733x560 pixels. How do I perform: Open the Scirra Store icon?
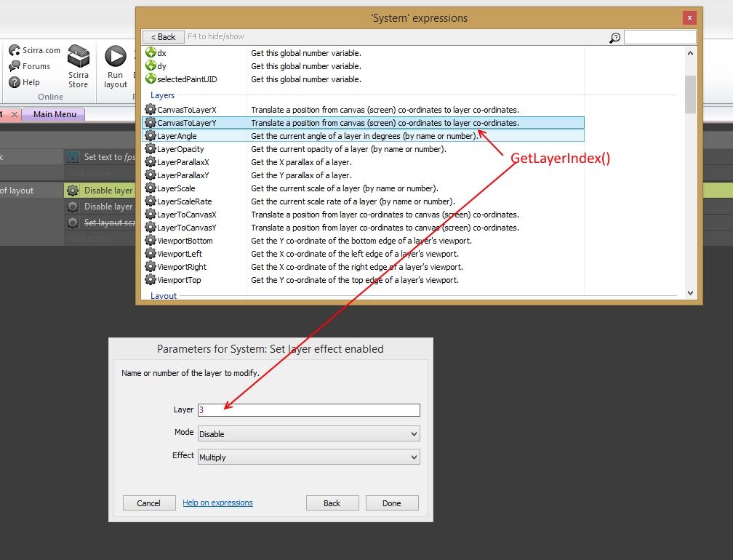pos(79,57)
